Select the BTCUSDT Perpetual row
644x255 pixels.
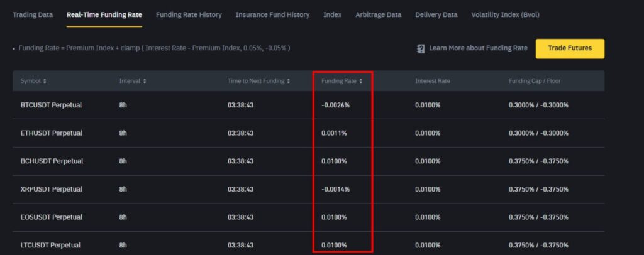pos(52,105)
